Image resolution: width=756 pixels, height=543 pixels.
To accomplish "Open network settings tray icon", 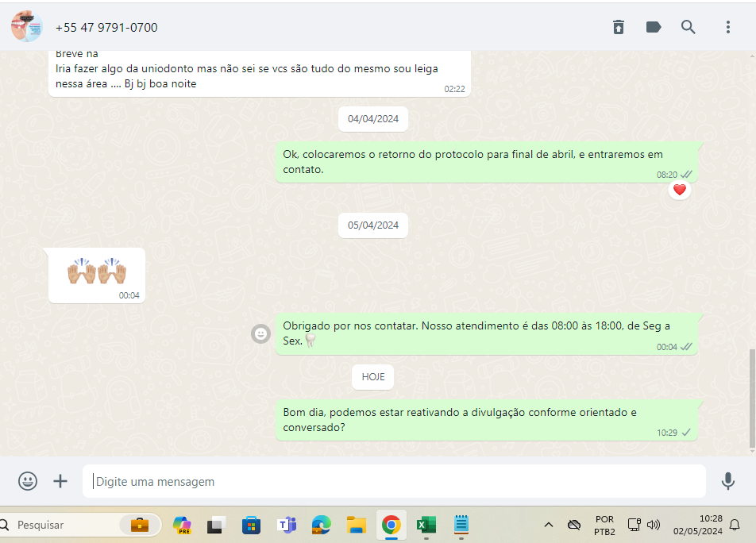I will click(634, 525).
